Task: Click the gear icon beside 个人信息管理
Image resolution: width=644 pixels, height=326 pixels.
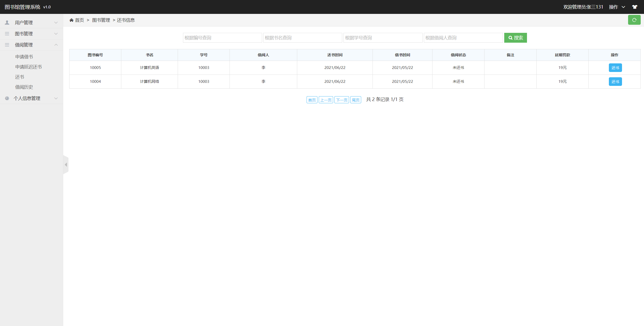Action: [7, 98]
